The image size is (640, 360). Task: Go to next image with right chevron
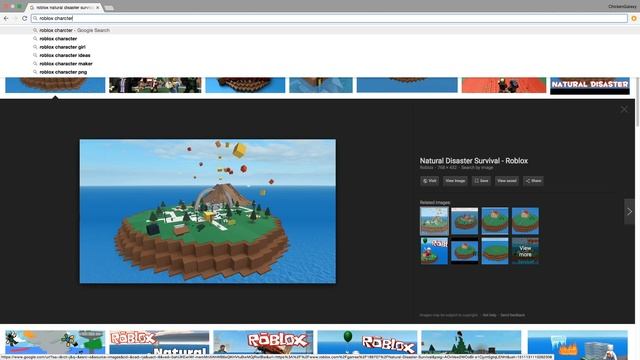point(629,211)
